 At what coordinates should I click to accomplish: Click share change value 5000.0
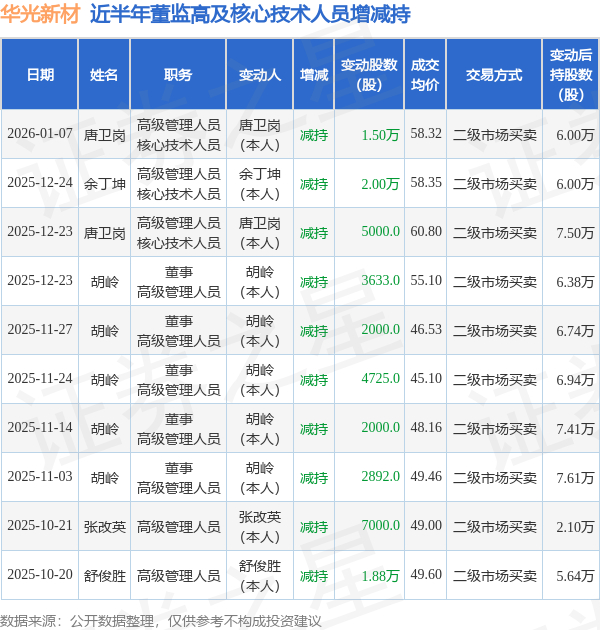tap(380, 232)
